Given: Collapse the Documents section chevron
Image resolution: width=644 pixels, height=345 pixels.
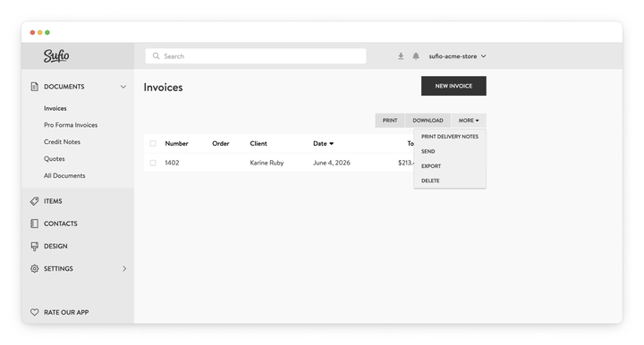Looking at the screenshot, I should click(x=123, y=87).
